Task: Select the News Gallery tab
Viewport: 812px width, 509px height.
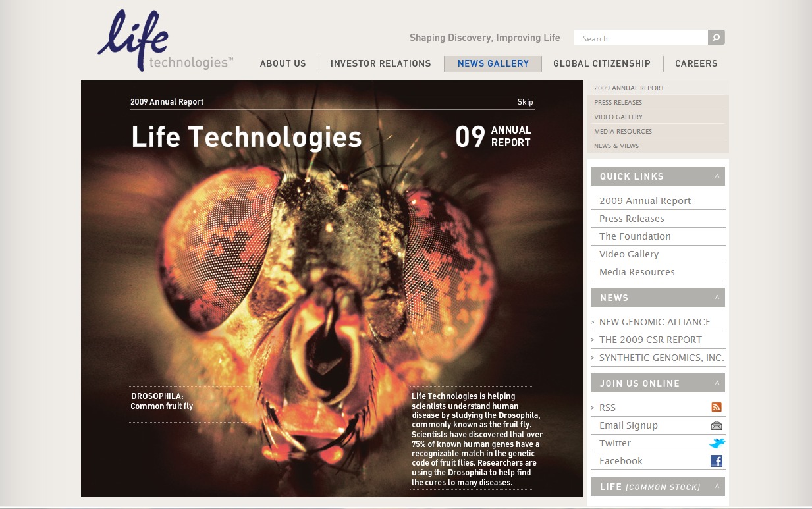Action: pos(493,64)
